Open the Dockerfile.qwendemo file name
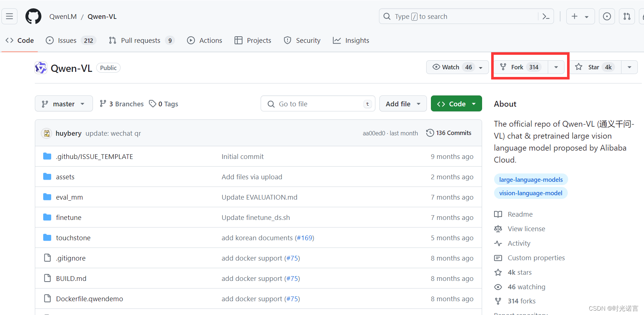The width and height of the screenshot is (644, 315). (x=90, y=299)
